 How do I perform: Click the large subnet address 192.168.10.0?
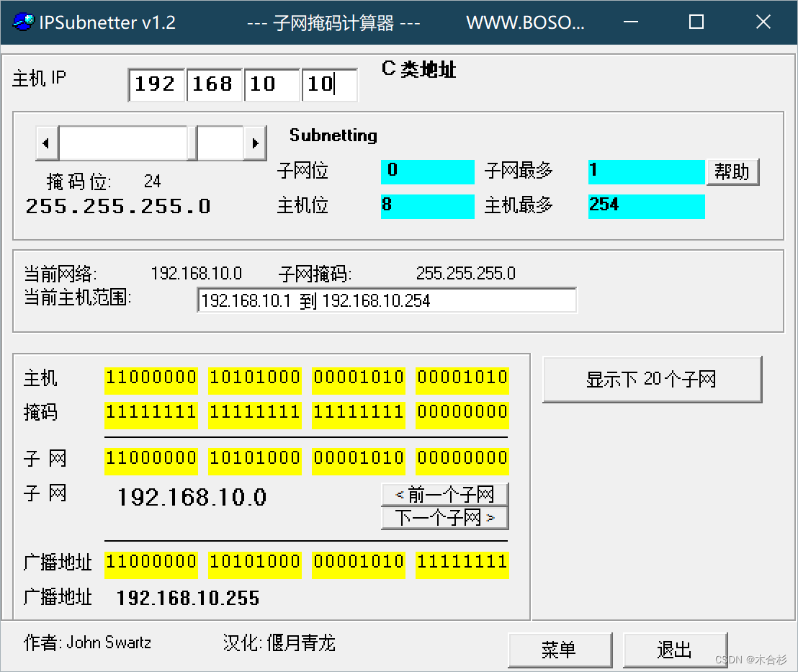click(x=192, y=497)
